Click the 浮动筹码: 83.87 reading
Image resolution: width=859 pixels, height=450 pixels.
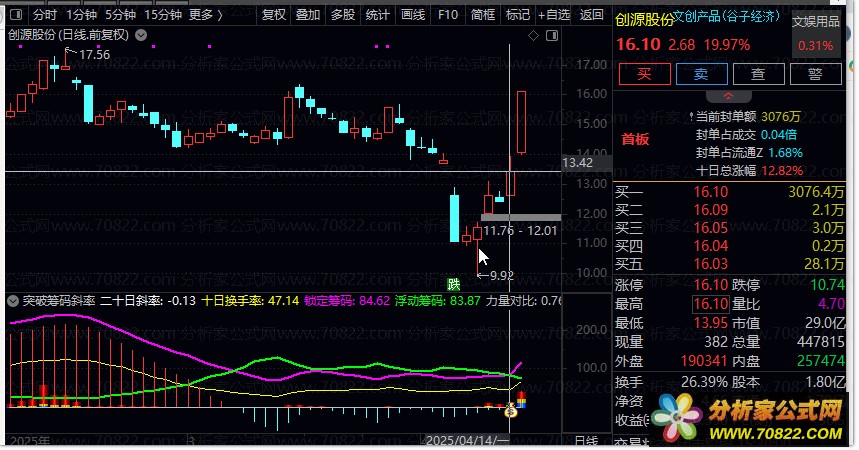438,301
